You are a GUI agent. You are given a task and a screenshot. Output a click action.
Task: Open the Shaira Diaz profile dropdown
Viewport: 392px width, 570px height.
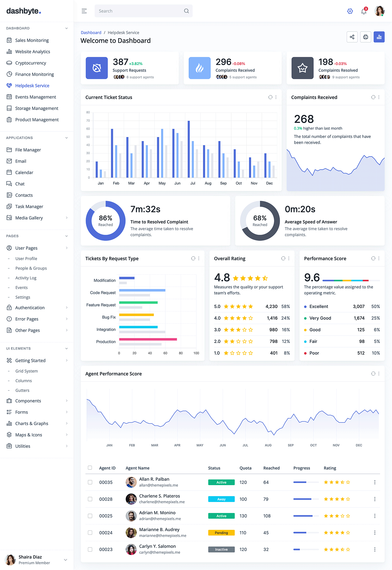point(65,560)
